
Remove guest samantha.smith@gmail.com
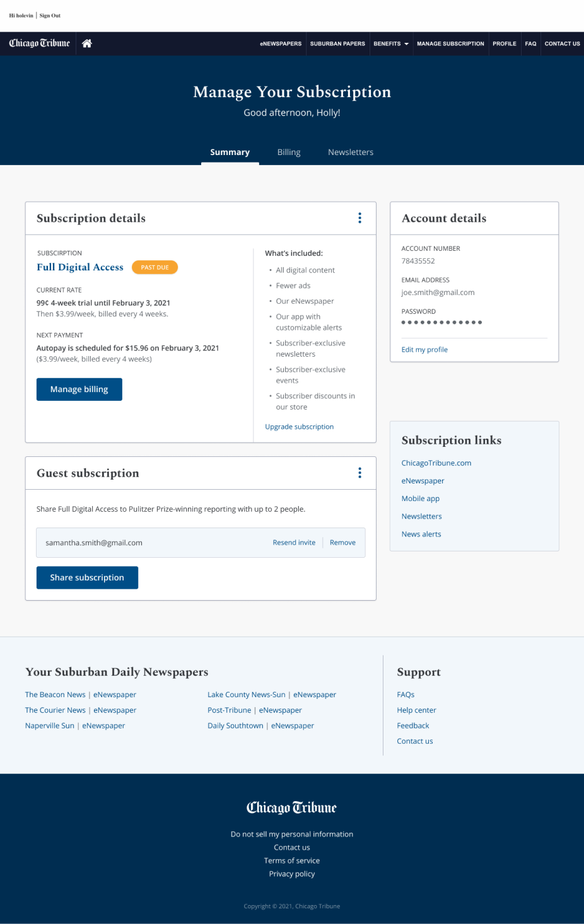[x=342, y=543]
